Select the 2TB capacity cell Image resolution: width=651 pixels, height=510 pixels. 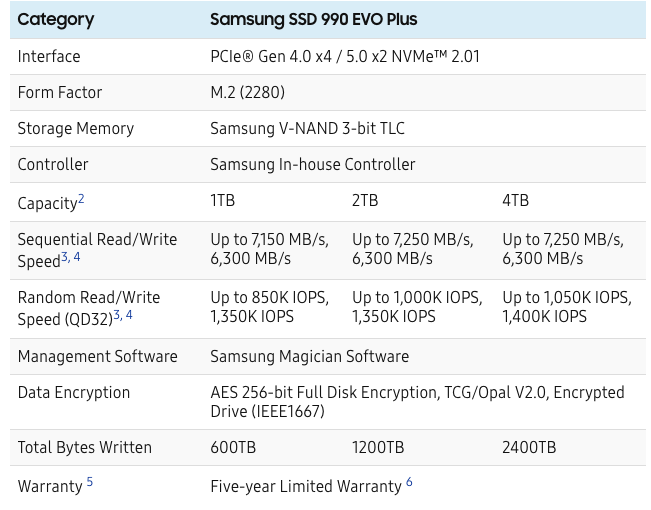click(365, 201)
